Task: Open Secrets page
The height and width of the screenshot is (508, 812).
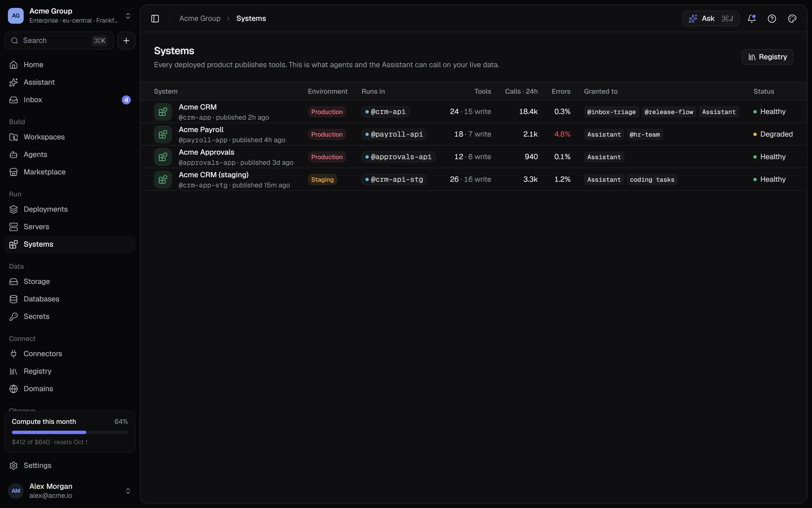Action: 70,316
